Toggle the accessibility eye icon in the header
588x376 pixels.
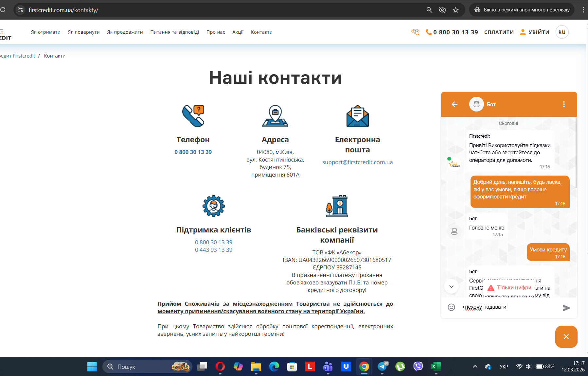(416, 32)
